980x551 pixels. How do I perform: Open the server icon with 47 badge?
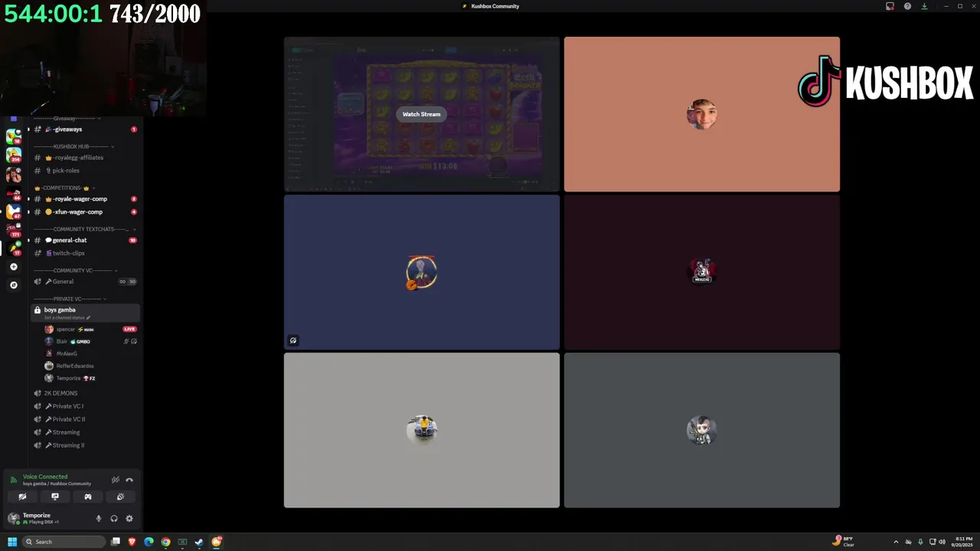coord(13,210)
